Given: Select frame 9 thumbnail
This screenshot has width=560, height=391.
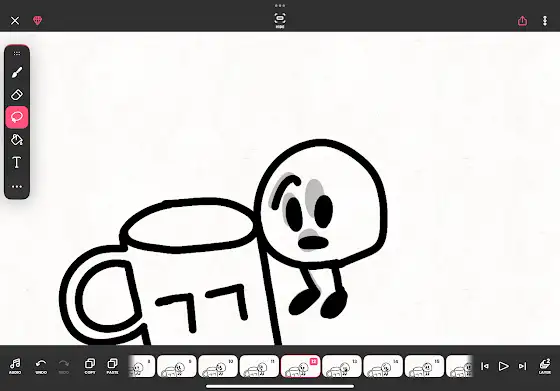Looking at the screenshot, I should pos(177,366).
